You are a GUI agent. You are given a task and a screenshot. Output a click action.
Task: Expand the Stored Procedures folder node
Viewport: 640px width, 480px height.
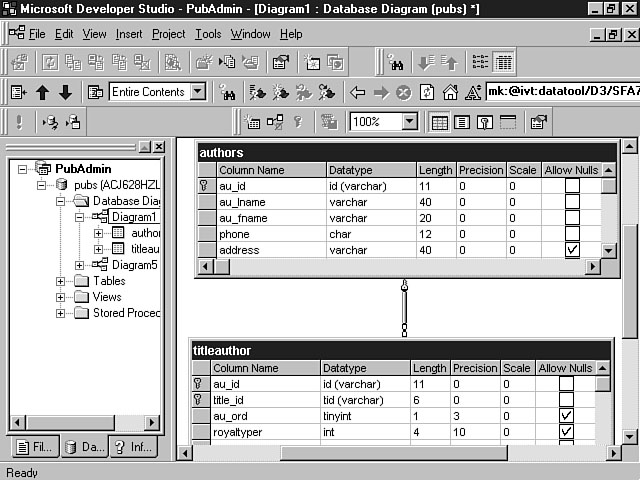click(61, 313)
